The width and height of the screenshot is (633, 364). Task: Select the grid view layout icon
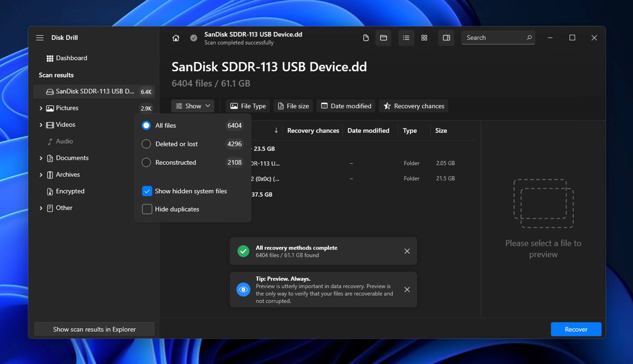424,38
